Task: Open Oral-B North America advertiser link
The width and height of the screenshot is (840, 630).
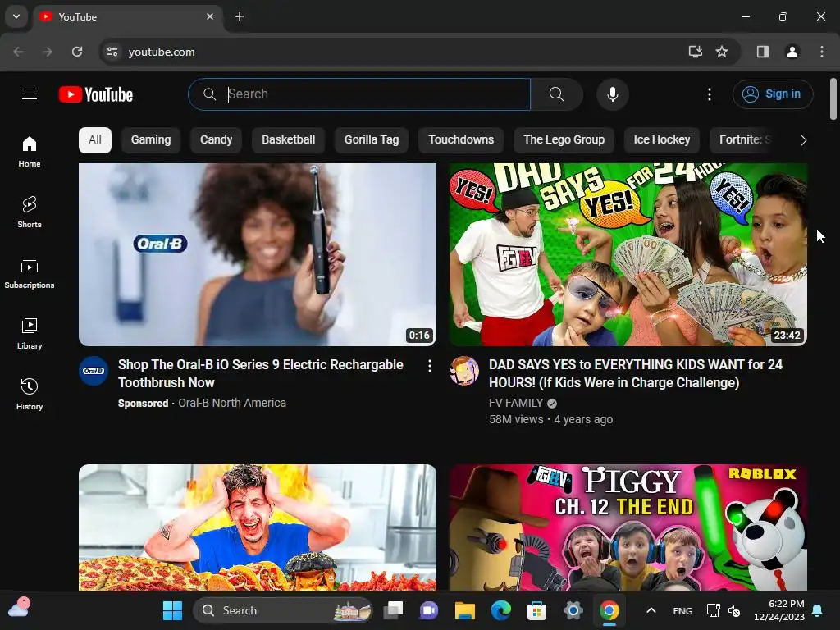Action: pos(232,403)
